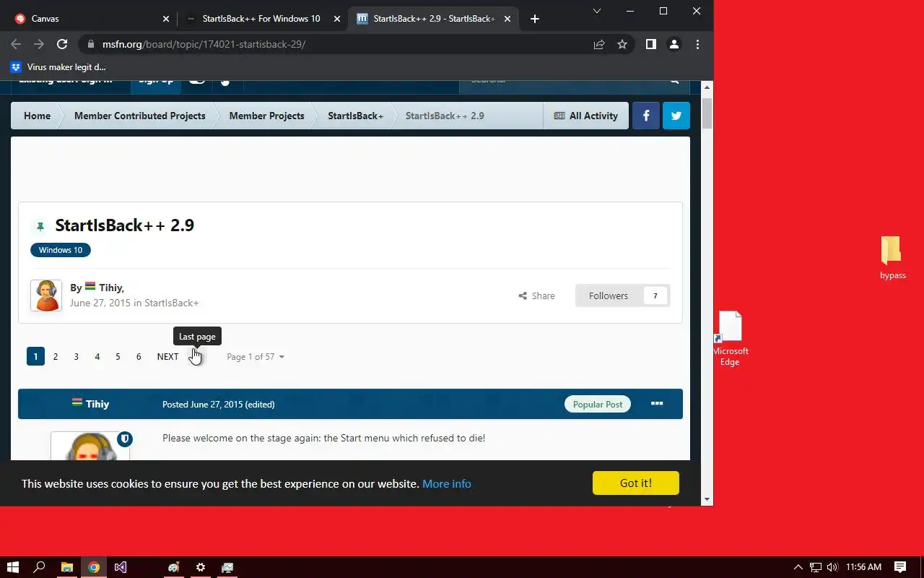Viewport: 924px width, 578px height.
Task: Click the browser forward arrow
Action: click(x=39, y=44)
